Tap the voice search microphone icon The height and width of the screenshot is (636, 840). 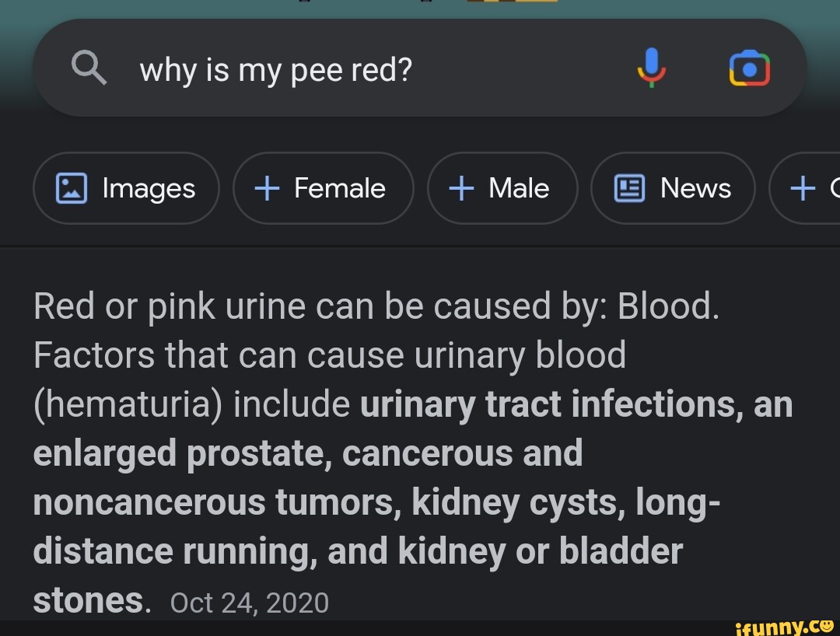point(652,68)
